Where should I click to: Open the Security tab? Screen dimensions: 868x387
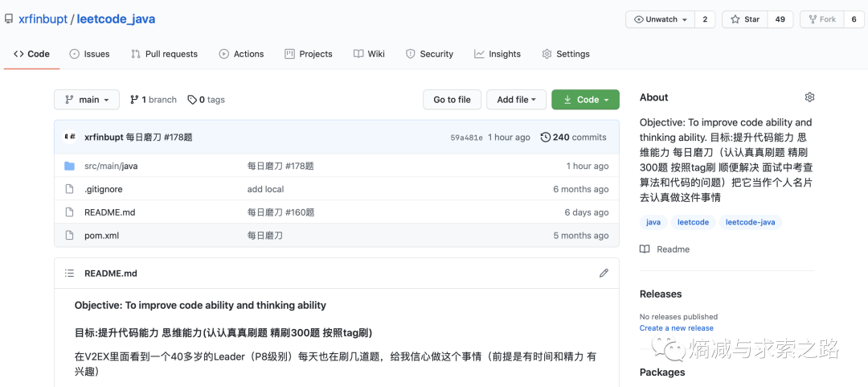pos(429,54)
